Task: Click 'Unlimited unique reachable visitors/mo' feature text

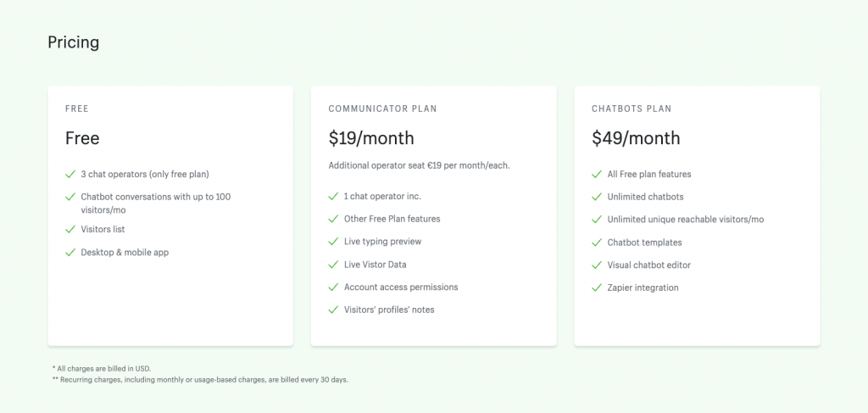Action: coord(685,220)
